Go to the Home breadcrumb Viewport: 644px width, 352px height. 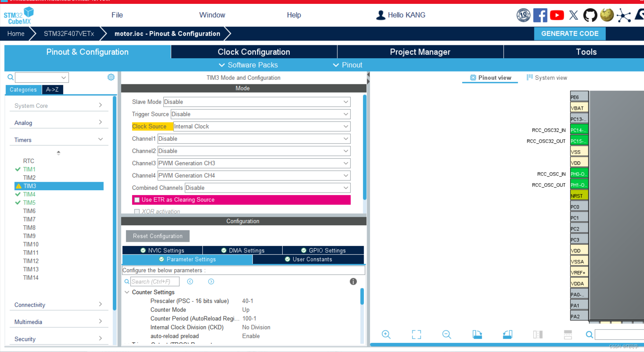(16, 34)
